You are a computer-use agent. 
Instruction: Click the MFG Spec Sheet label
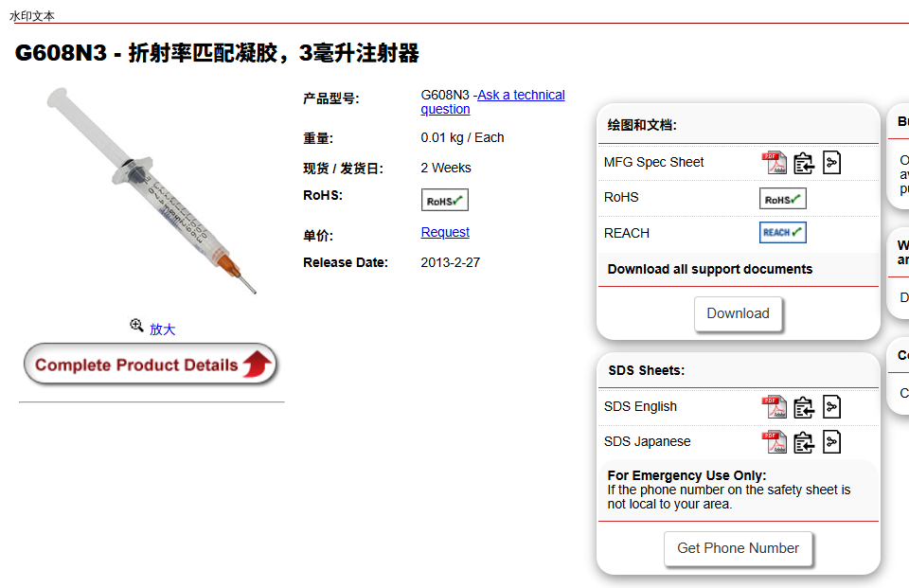(x=653, y=162)
